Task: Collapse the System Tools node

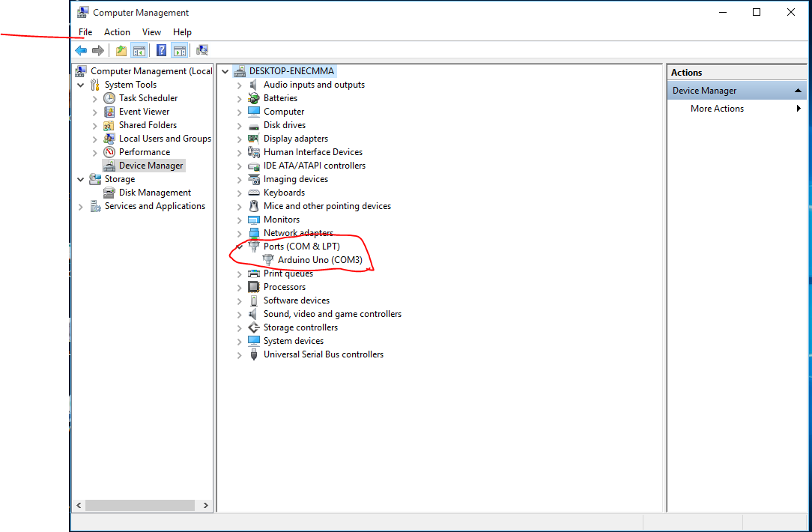Action: tap(81, 85)
